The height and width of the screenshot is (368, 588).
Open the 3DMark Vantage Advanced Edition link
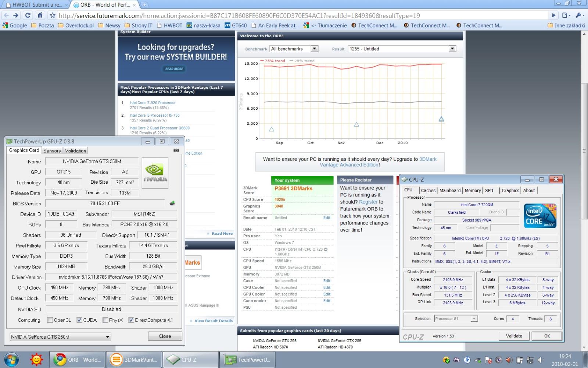(x=378, y=162)
